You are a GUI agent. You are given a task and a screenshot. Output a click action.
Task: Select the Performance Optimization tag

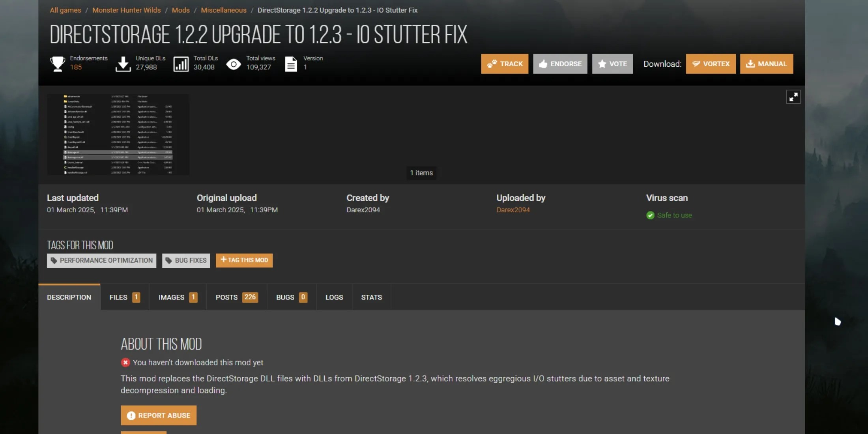coord(101,260)
